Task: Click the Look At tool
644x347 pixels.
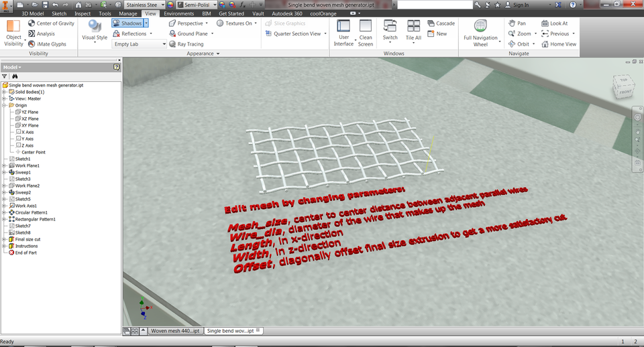Action: (x=555, y=23)
